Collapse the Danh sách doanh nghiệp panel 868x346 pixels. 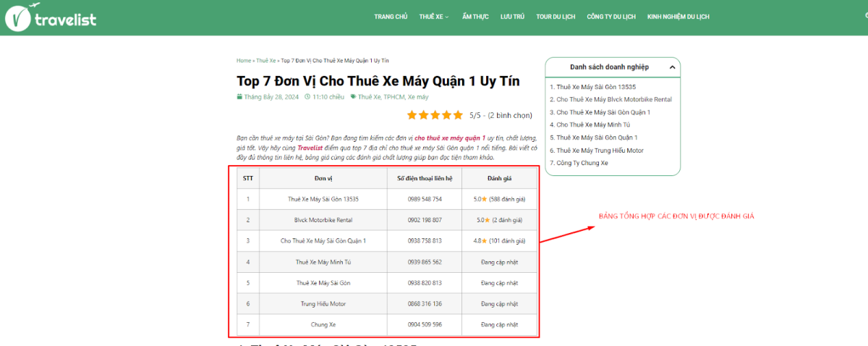pyautogui.click(x=672, y=67)
